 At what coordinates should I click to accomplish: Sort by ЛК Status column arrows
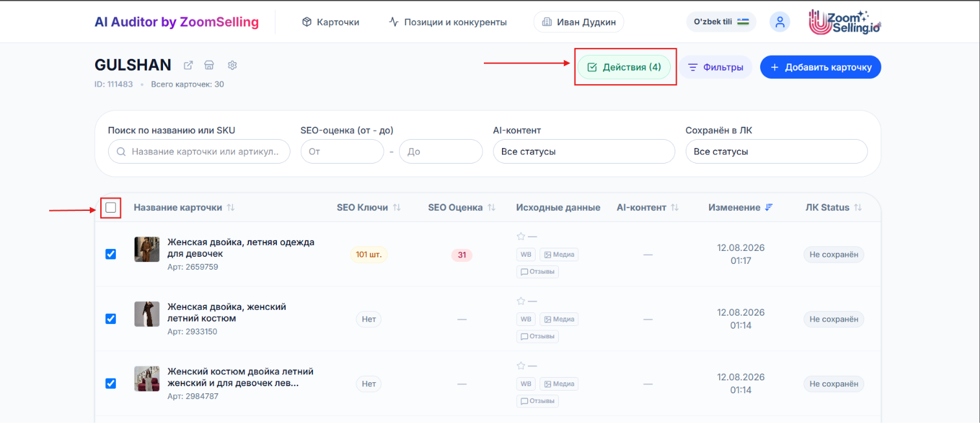(858, 208)
